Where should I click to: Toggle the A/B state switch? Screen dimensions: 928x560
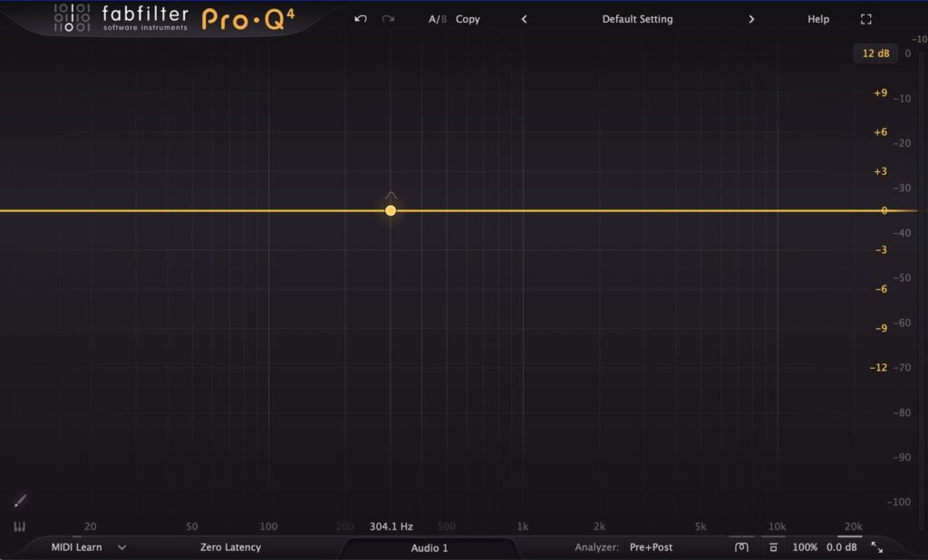[x=438, y=19]
